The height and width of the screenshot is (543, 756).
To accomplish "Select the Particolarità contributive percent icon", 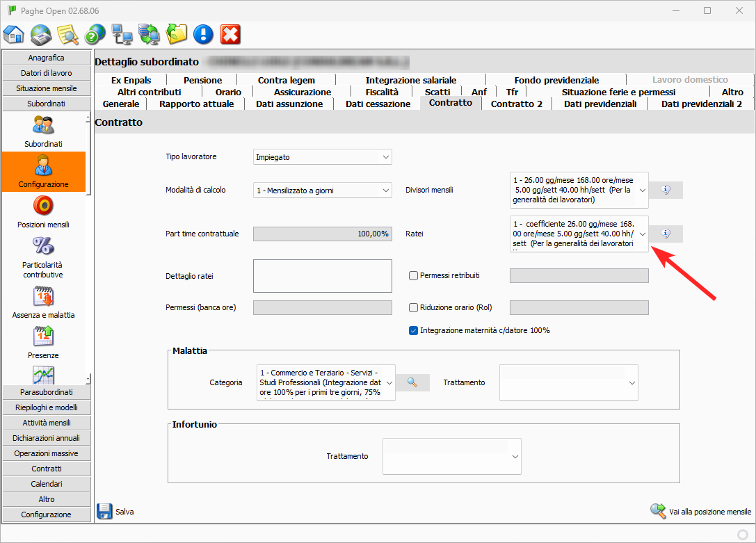I will (43, 247).
